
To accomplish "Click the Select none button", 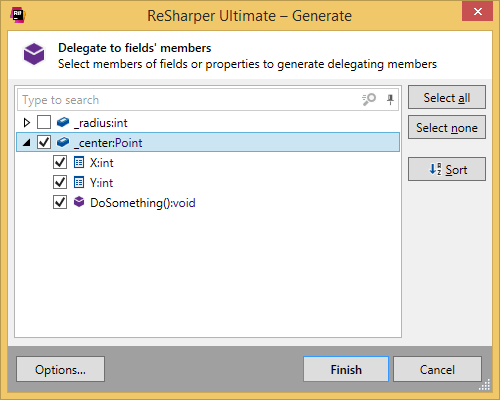I will coord(447,127).
